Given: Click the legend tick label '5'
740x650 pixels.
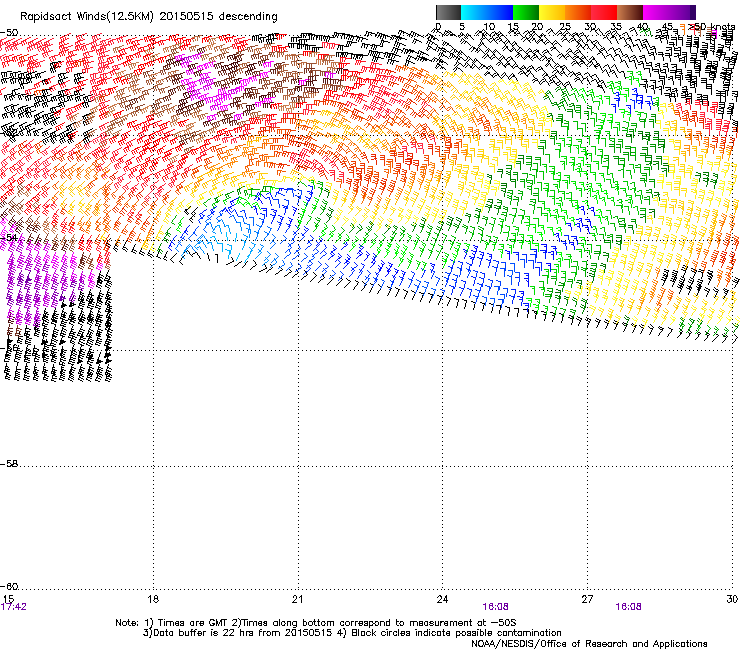Looking at the screenshot, I should pos(462,27).
